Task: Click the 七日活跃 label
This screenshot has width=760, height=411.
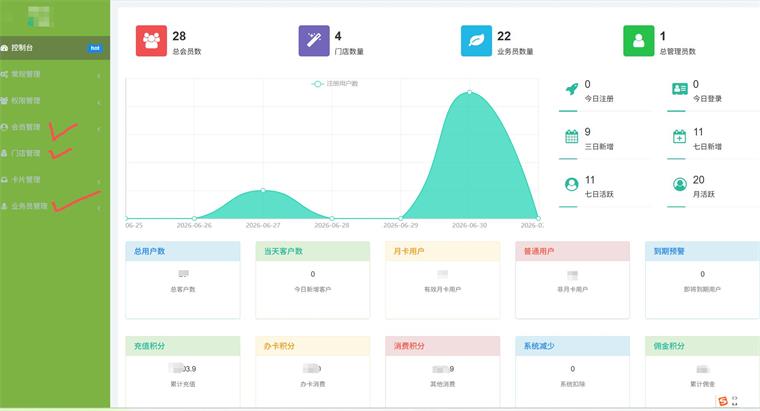Action: (x=599, y=194)
